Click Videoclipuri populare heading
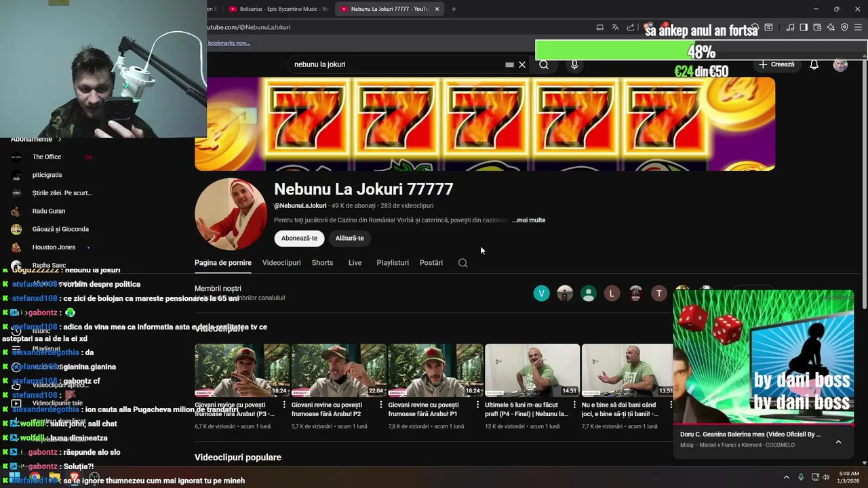 [238, 457]
